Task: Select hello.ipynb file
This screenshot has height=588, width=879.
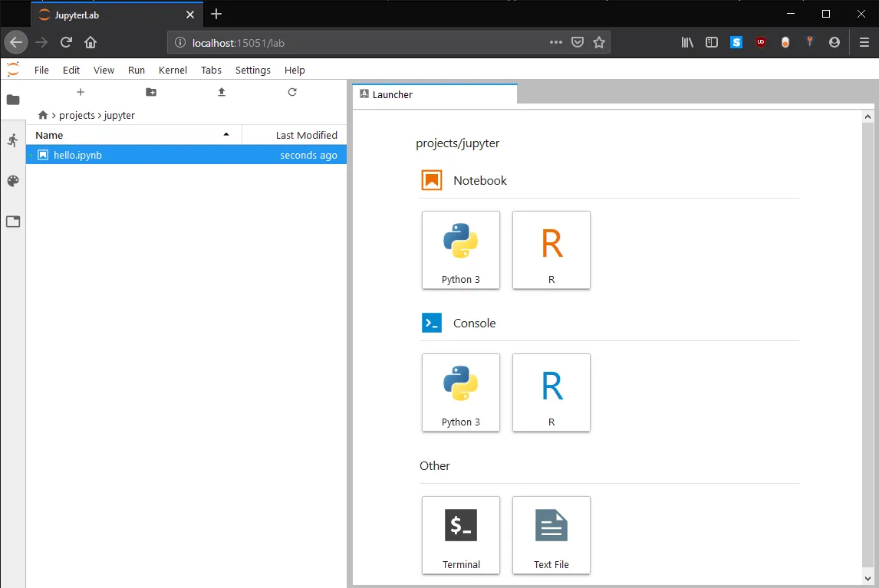Action: tap(186, 155)
